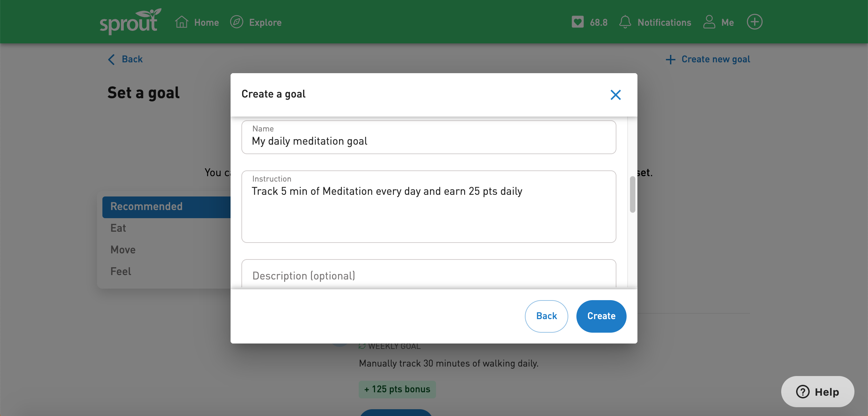Select the Eat category tab

coord(118,227)
